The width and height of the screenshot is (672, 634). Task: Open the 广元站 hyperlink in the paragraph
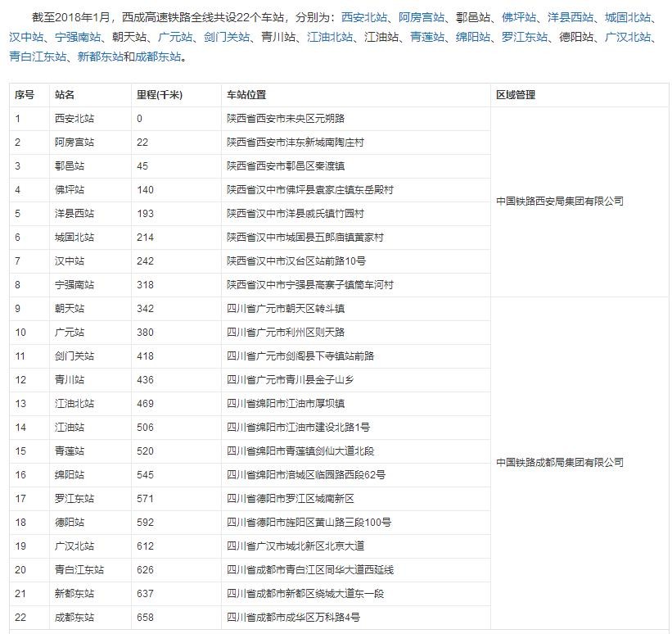(x=175, y=37)
